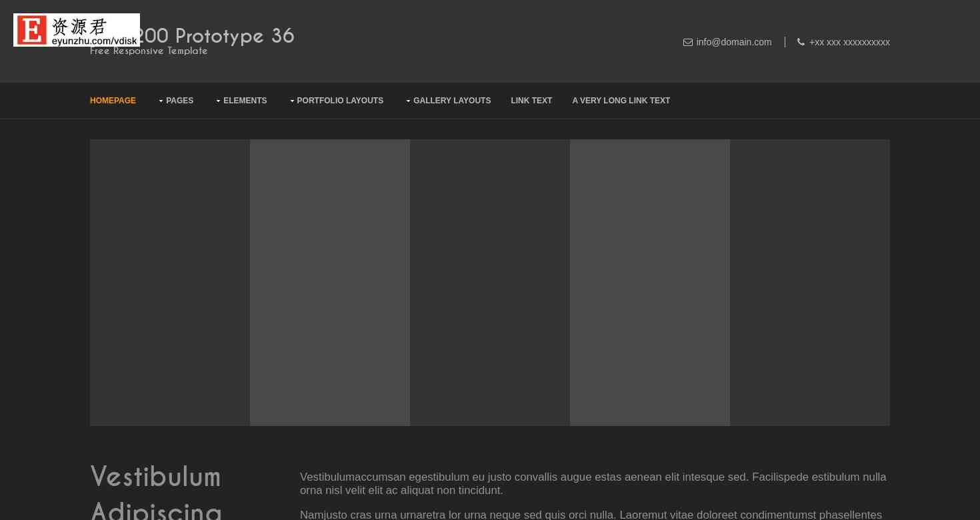Click the paragraph starting Vestibulumaccumsan egestibulum

tap(593, 483)
